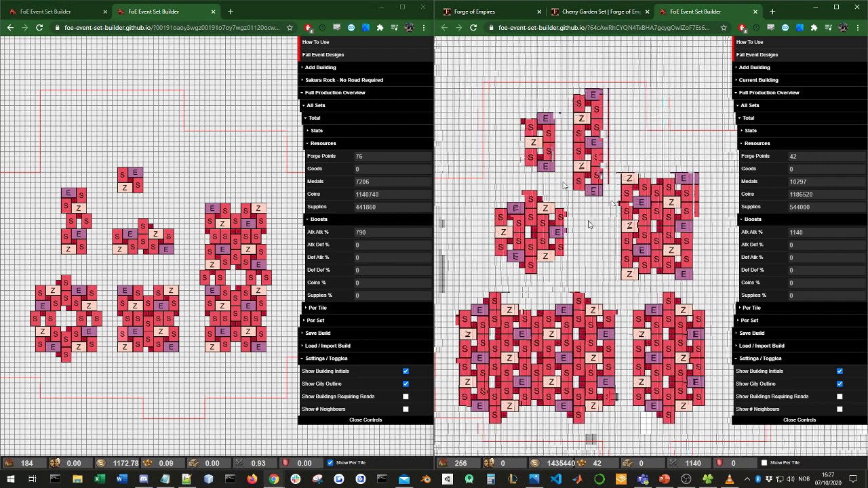
Task: Check Show Per Tile in right status bar
Action: 764,463
